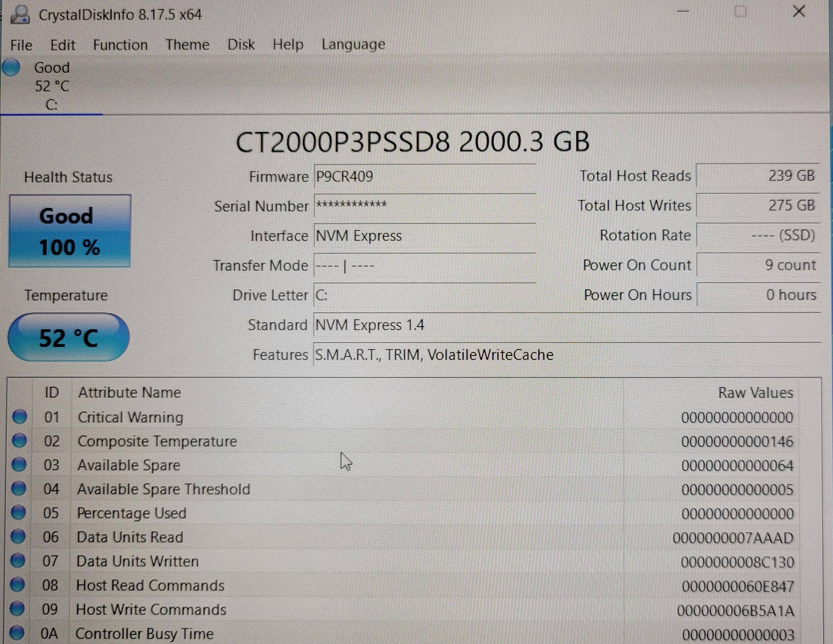The width and height of the screenshot is (833, 644).
Task: Click the status orb next to Host Read Commands
Action: (18, 585)
